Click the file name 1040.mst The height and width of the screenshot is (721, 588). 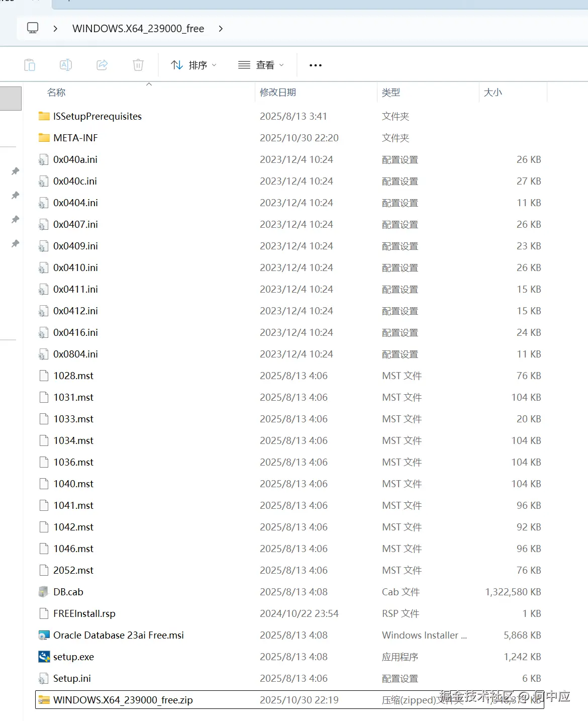click(73, 484)
